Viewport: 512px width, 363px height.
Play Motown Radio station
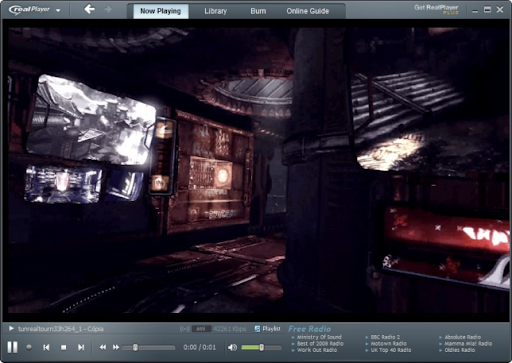coord(389,343)
